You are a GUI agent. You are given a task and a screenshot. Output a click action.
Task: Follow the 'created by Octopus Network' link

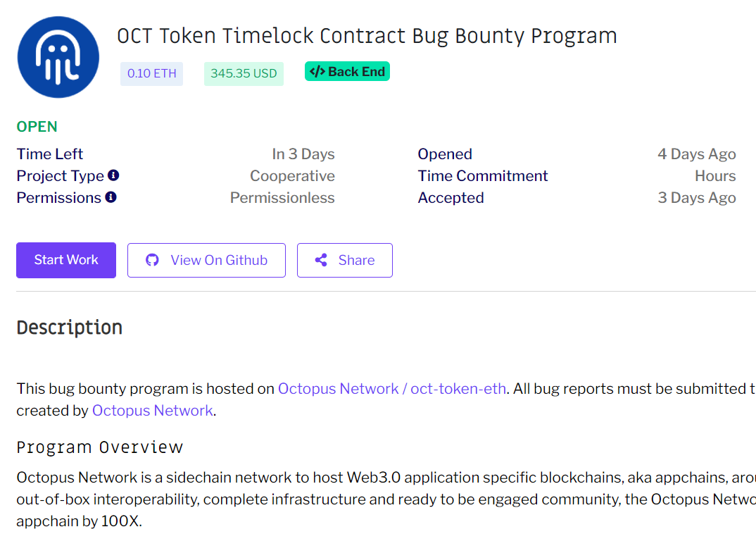pos(152,411)
